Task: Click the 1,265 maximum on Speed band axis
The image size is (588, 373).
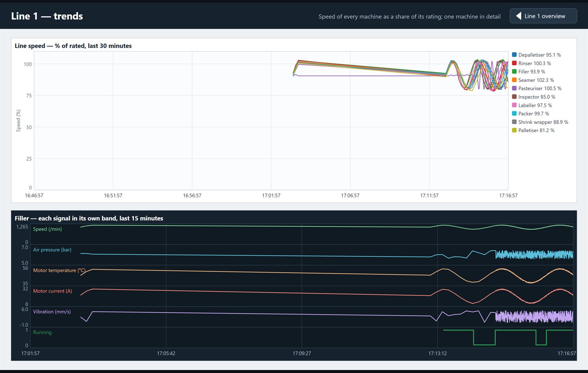Action: point(22,227)
